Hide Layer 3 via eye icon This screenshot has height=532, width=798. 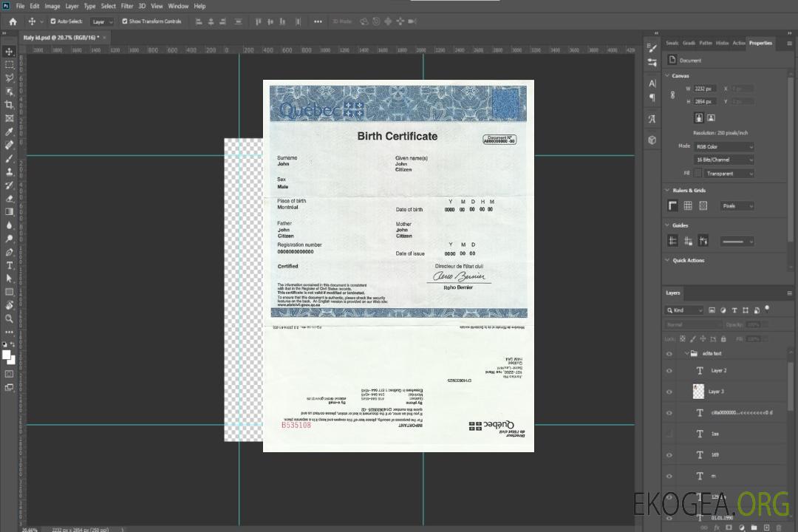[669, 392]
